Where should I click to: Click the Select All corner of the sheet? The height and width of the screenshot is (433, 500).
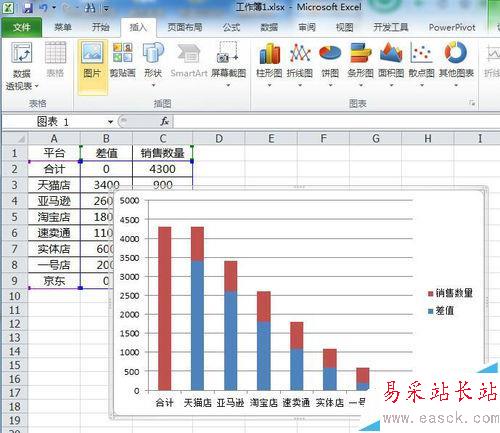click(x=15, y=138)
